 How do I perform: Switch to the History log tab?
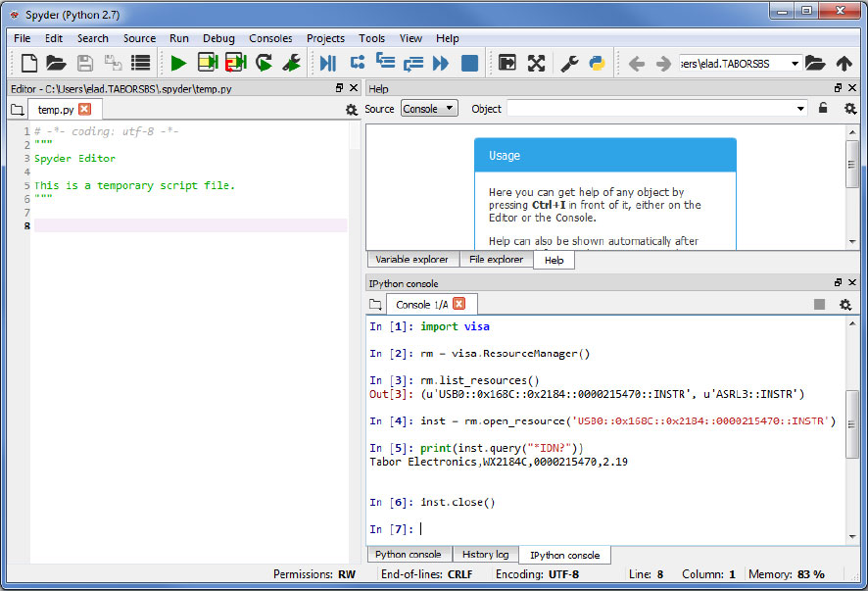(x=486, y=555)
